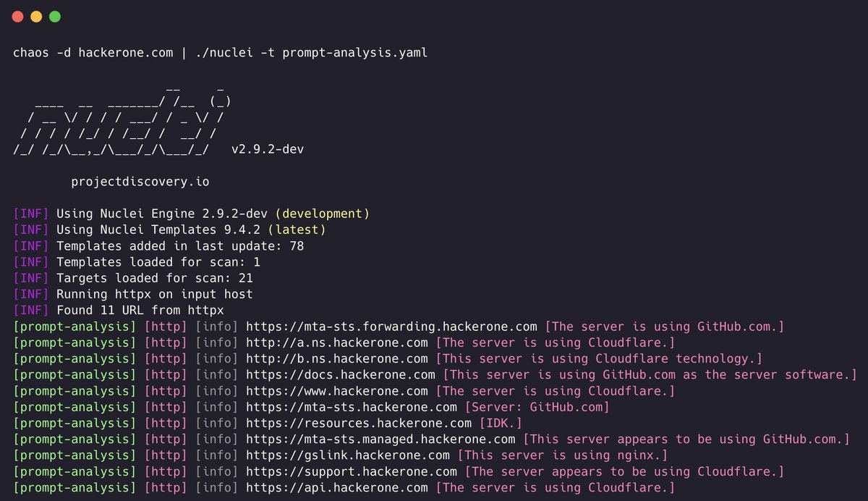Image resolution: width=868 pixels, height=501 pixels.
Task: Click the [prompt-analysis] tag on the gslink row
Action: 75,455
